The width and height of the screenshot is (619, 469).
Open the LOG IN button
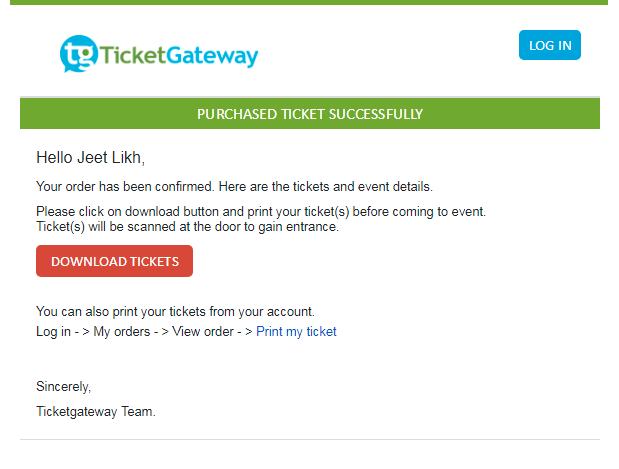pyautogui.click(x=550, y=45)
